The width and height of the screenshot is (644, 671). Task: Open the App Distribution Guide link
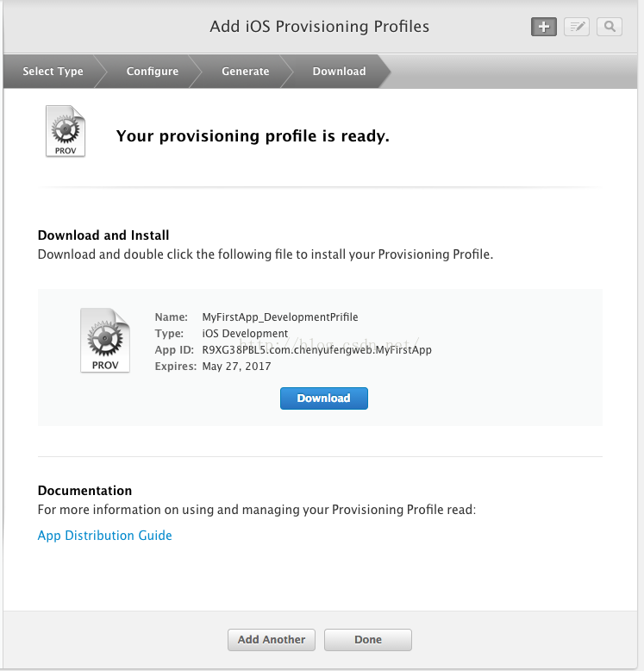pos(105,536)
